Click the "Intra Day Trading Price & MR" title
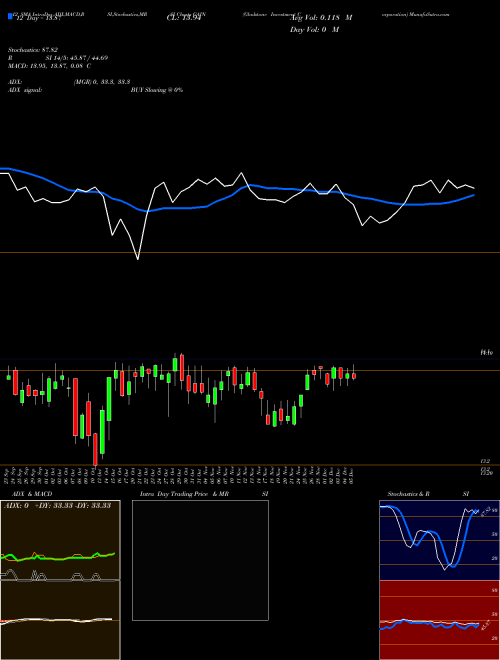The height and width of the screenshot is (660, 500). [x=184, y=494]
